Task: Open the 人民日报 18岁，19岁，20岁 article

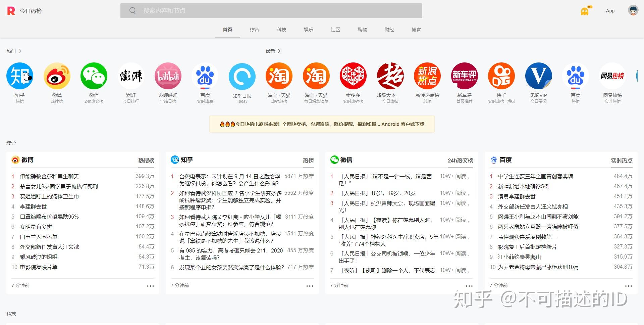Action: [x=377, y=193]
